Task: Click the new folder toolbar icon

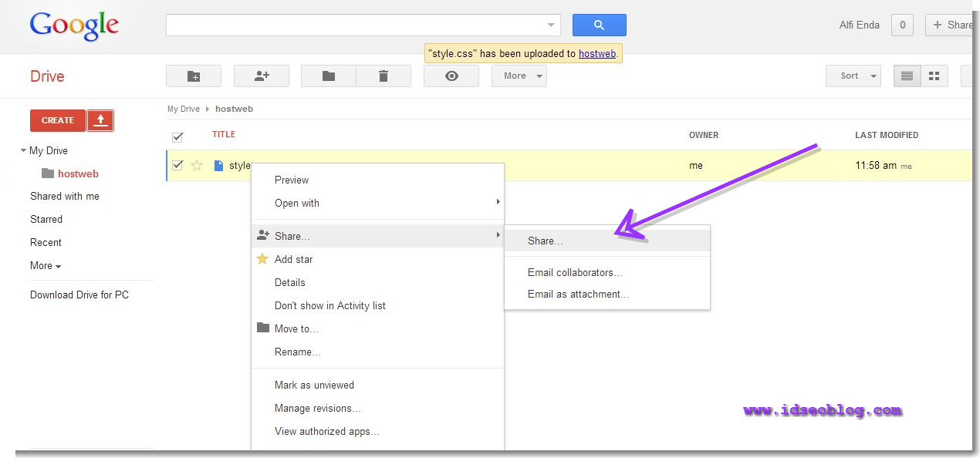Action: point(194,76)
